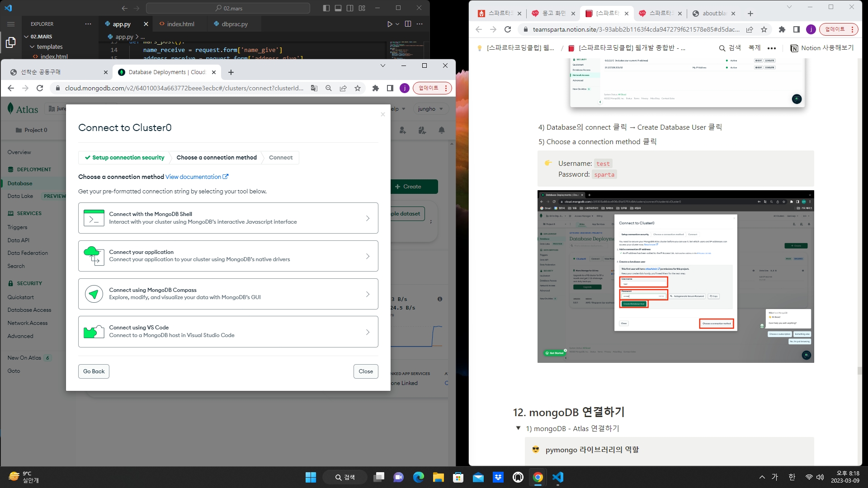Image resolution: width=868 pixels, height=488 pixels.
Task: Open volume control in system tray
Action: click(820, 477)
